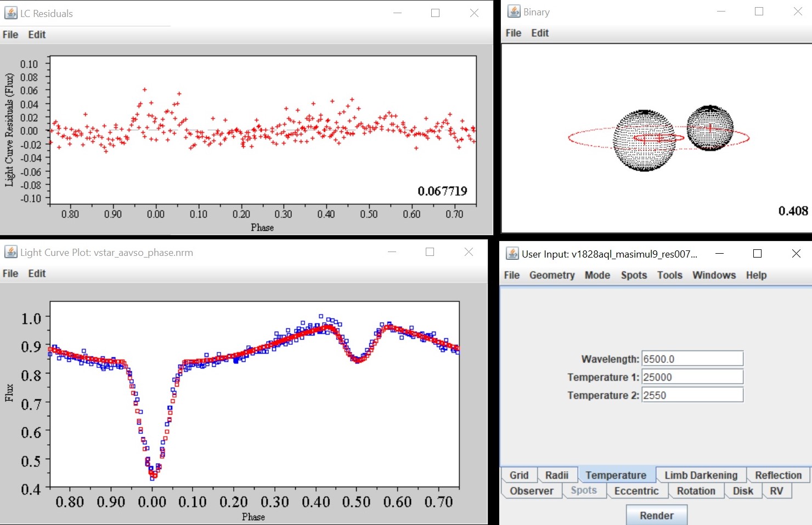
Task: Select the Disk tab
Action: pyautogui.click(x=742, y=491)
